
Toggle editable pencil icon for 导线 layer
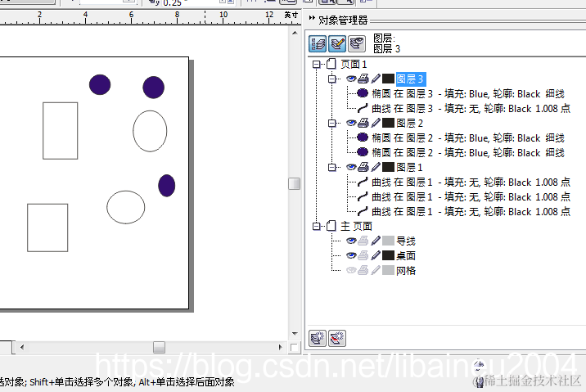point(376,241)
